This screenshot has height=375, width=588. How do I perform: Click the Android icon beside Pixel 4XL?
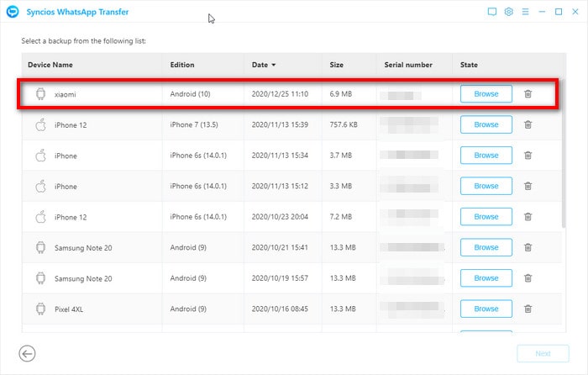40,309
